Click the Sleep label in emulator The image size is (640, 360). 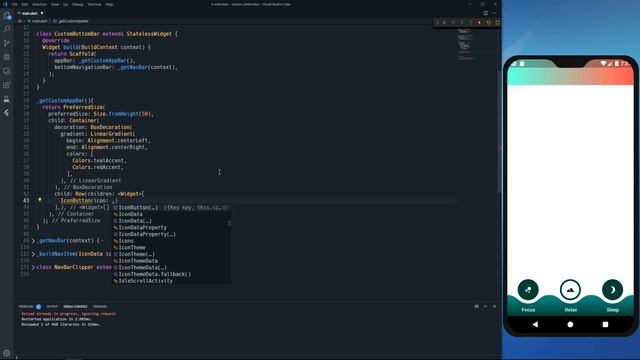(x=612, y=310)
